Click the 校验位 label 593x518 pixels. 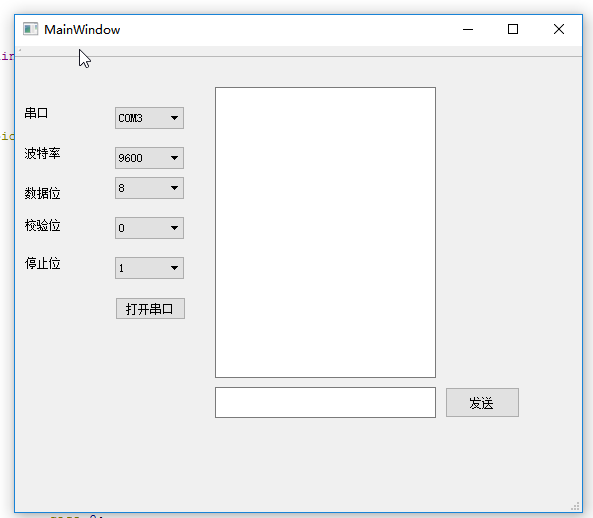pos(42,225)
